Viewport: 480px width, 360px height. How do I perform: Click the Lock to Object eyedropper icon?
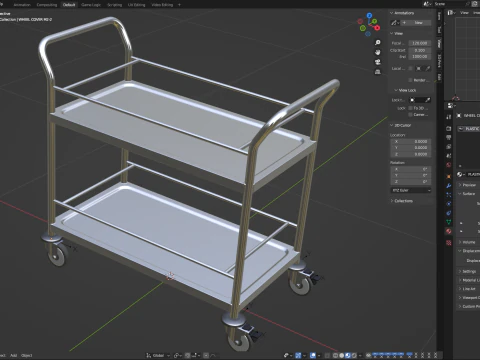(428, 100)
